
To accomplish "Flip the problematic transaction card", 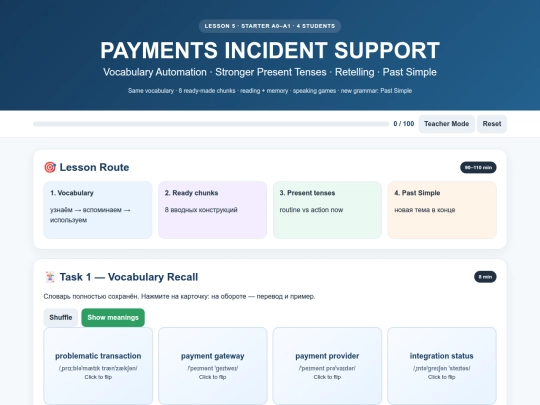I will [x=98, y=366].
